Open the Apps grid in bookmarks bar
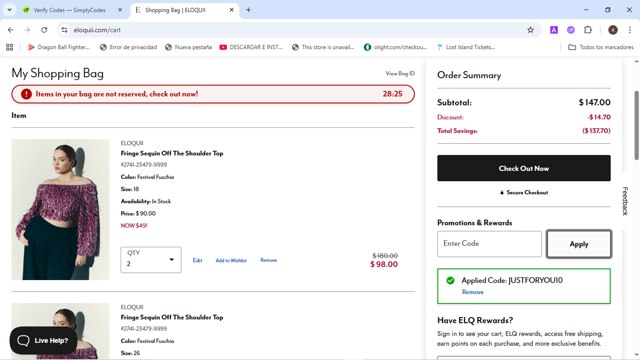 point(9,47)
